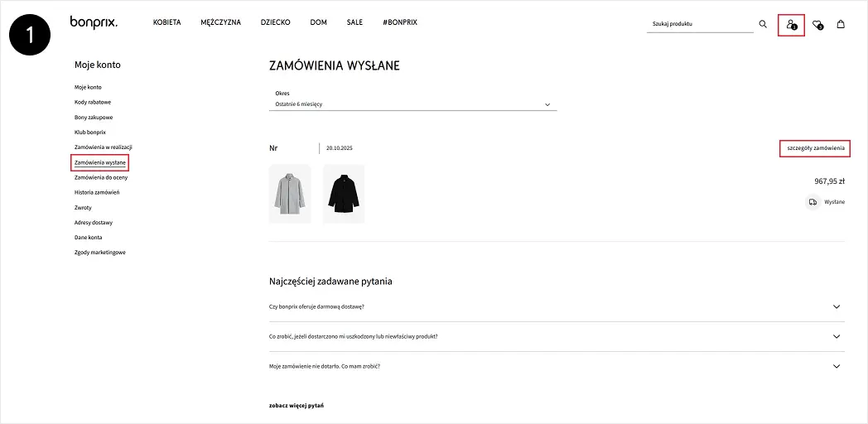Click the search magnifier icon
The width and height of the screenshot is (868, 424).
763,24
